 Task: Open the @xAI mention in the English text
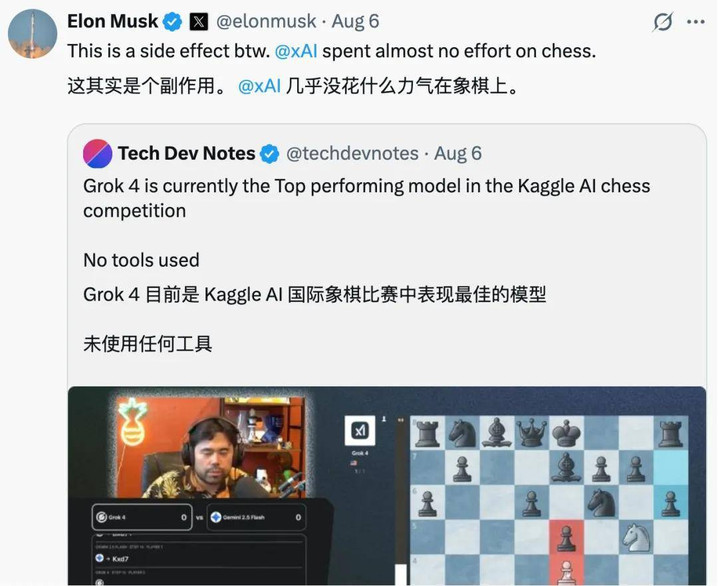[x=296, y=51]
